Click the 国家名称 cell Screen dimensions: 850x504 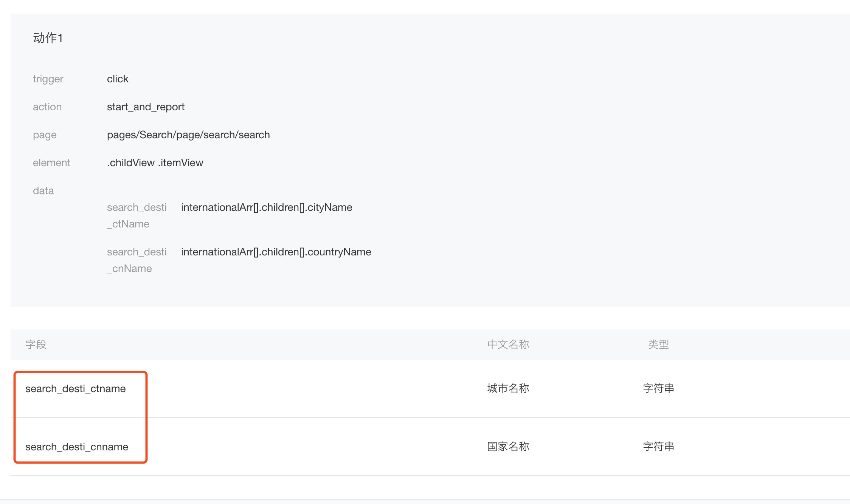coord(508,447)
